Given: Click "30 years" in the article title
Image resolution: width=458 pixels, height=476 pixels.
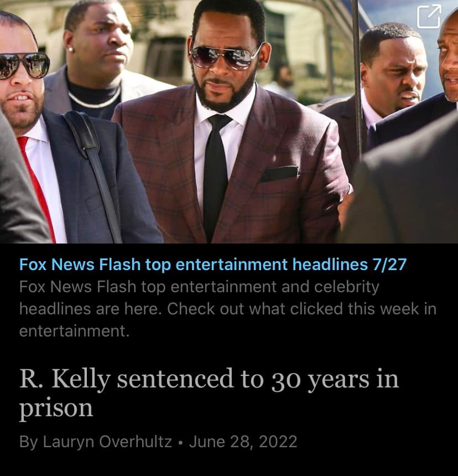Looking at the screenshot, I should [320, 380].
